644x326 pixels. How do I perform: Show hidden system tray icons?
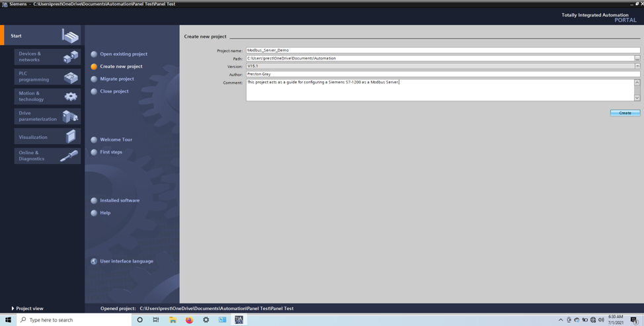pyautogui.click(x=561, y=320)
